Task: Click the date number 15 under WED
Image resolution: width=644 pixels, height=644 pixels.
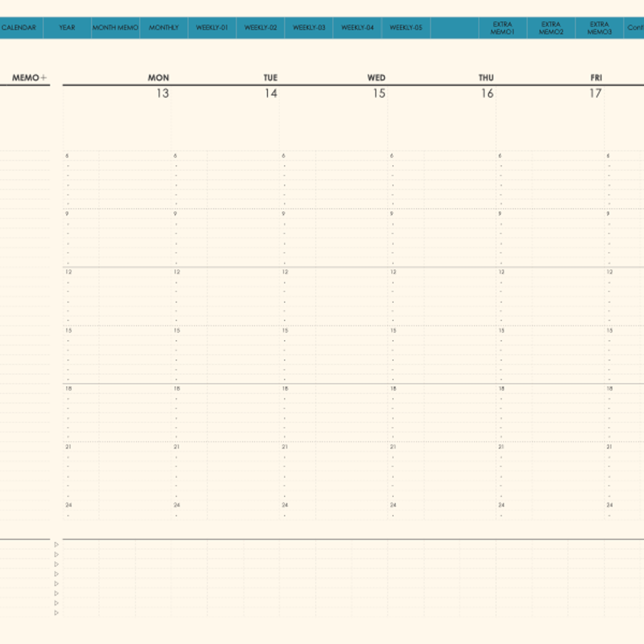Action: pos(379,93)
